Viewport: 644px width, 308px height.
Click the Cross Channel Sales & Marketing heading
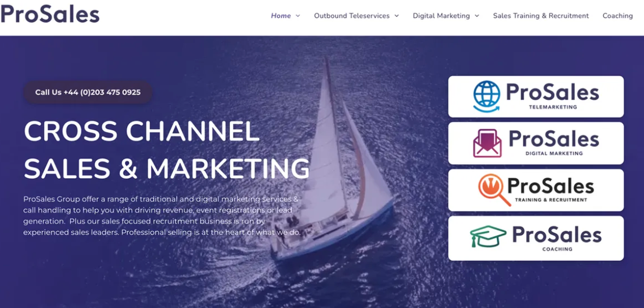pos(166,150)
